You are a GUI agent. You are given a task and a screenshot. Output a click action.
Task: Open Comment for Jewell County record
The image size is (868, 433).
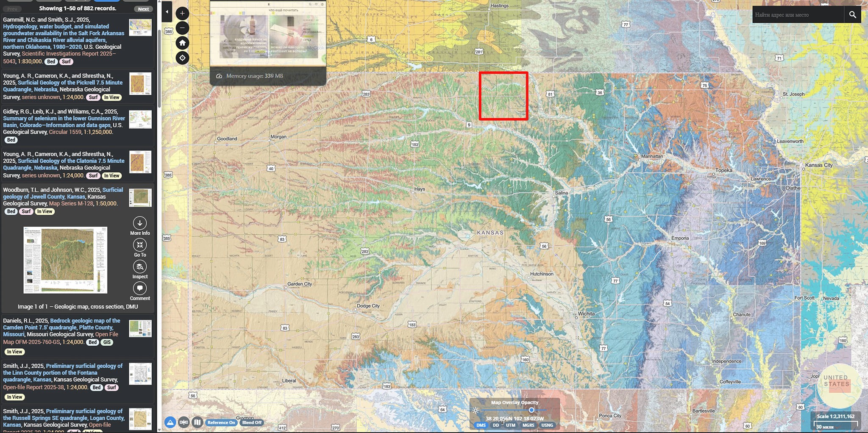point(140,291)
